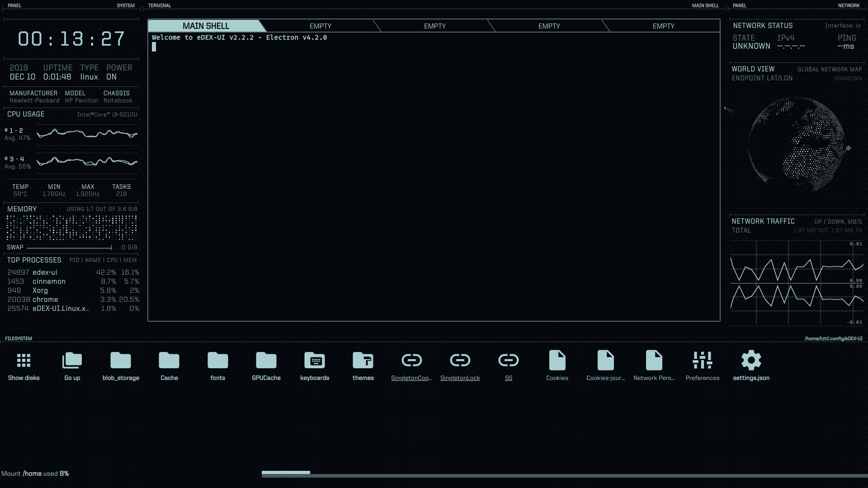Open the third EMPTY terminal tab

(435, 26)
